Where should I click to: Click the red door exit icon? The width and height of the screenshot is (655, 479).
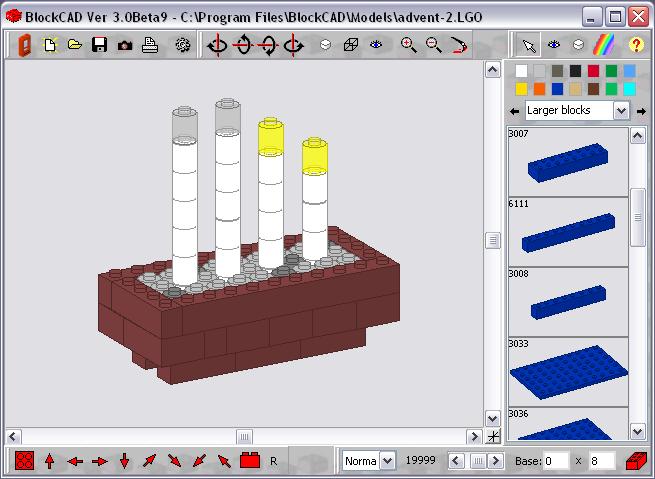(25, 45)
